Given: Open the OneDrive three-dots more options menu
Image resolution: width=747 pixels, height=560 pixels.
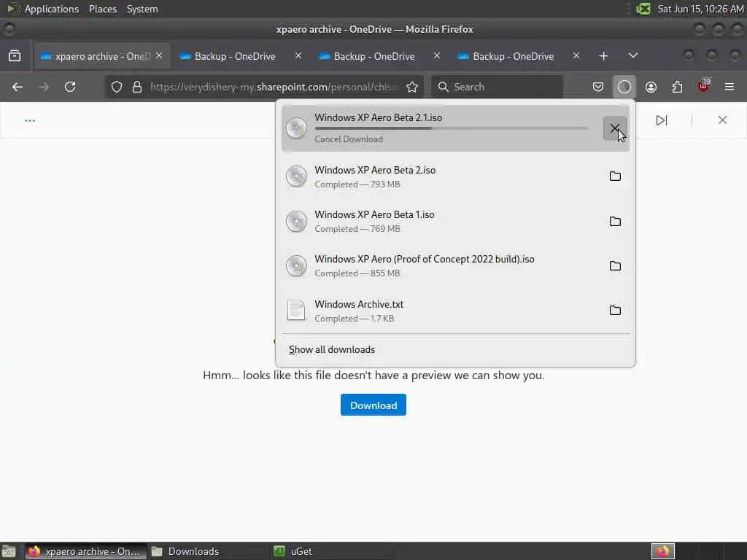Looking at the screenshot, I should tap(29, 120).
